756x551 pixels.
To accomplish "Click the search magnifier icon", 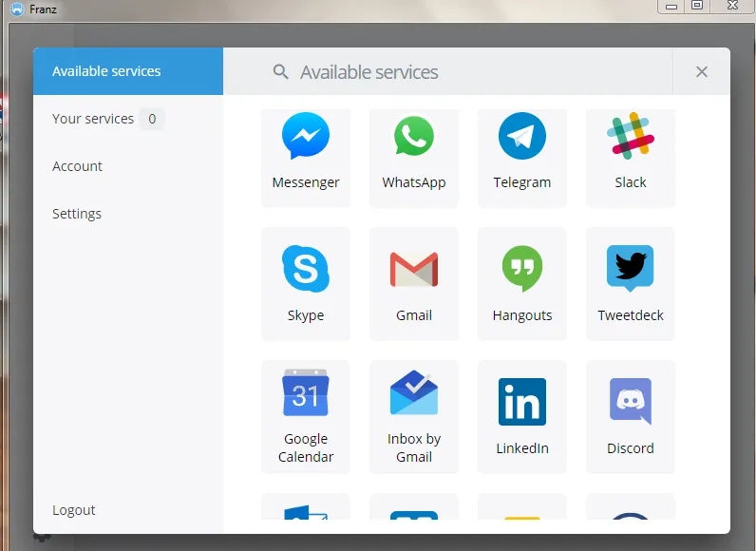I will coord(280,72).
